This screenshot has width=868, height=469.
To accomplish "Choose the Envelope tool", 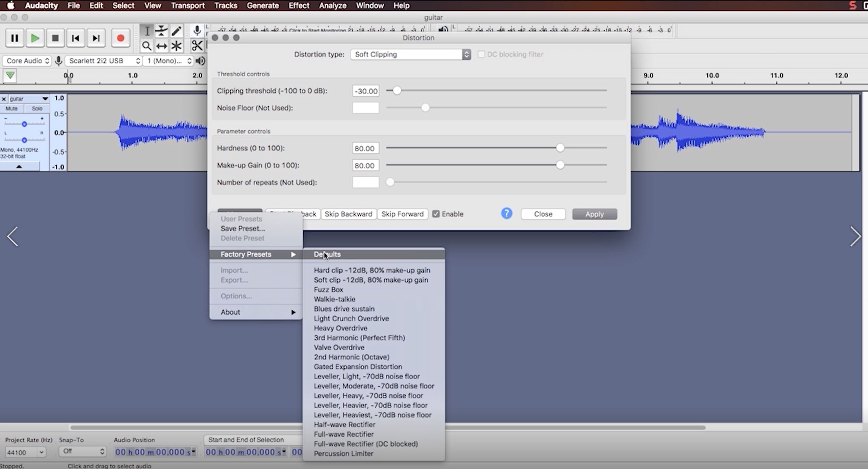I will [x=162, y=31].
